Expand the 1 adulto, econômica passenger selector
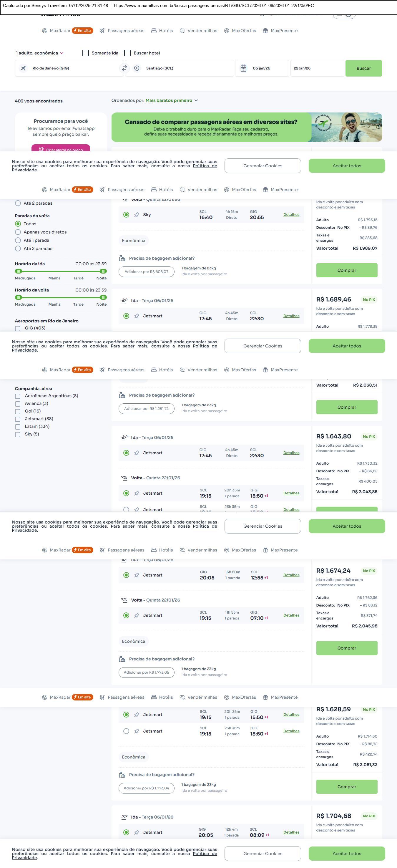Screen dimensions: 397x868 (x=40, y=53)
